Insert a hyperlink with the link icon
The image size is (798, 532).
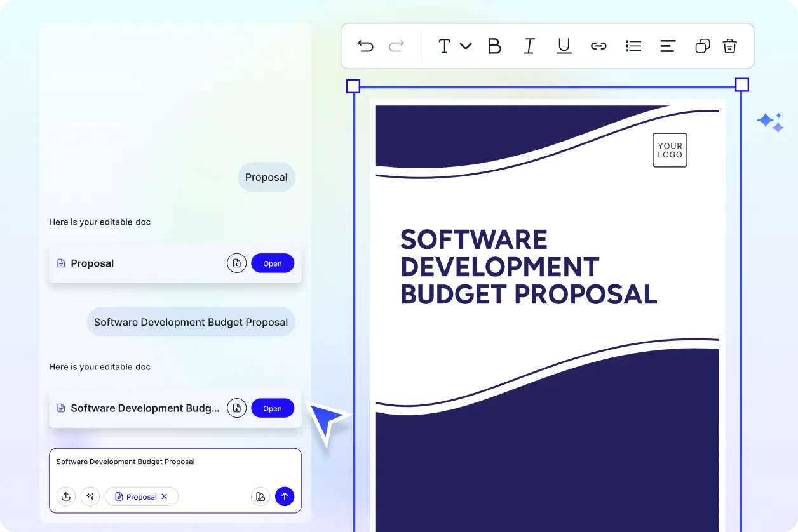tap(598, 46)
